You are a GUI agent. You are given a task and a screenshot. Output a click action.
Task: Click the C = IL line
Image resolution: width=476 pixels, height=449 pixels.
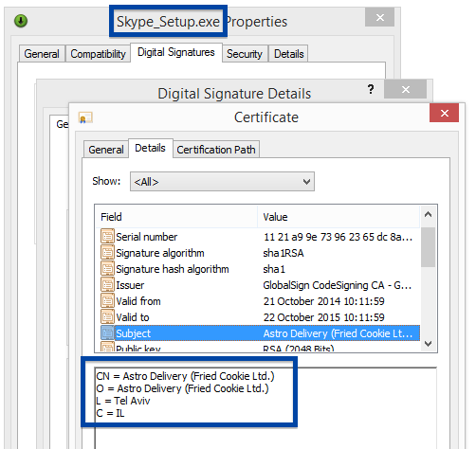pos(110,413)
